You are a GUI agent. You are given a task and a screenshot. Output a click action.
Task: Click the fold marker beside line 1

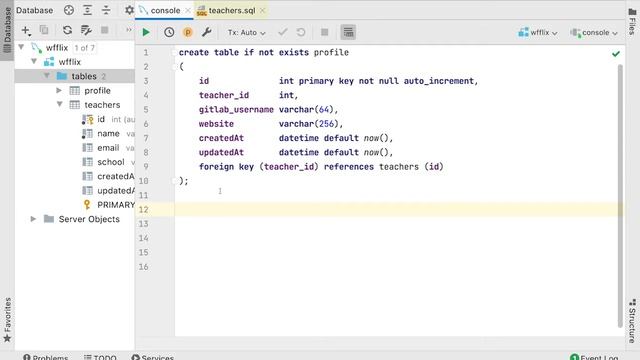click(174, 53)
